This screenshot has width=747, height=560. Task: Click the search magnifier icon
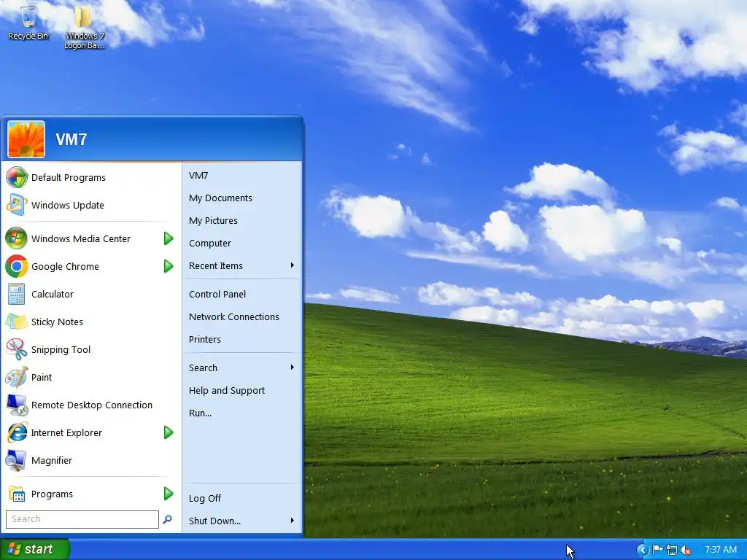[167, 519]
